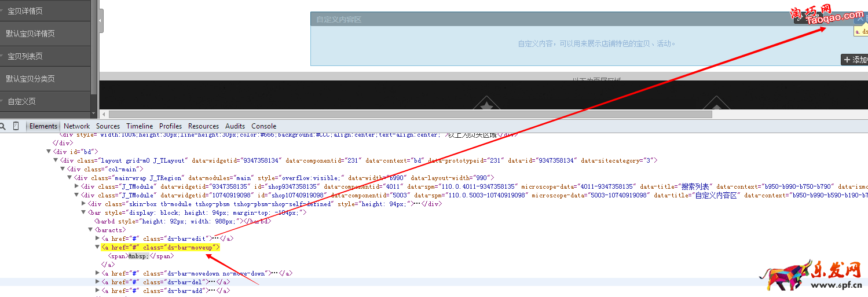Open the Console tab in DevTools
The width and height of the screenshot is (868, 297).
click(x=263, y=126)
